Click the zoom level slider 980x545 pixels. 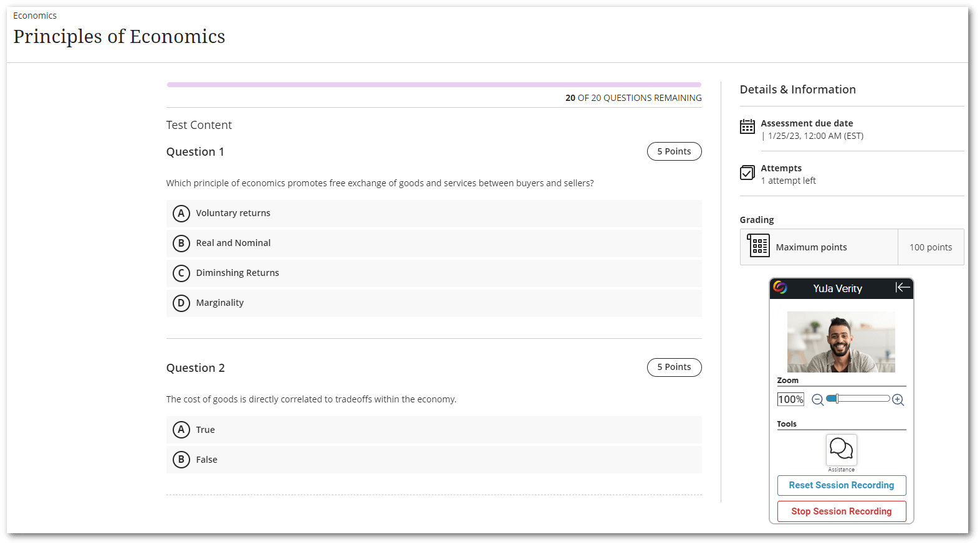[858, 399]
